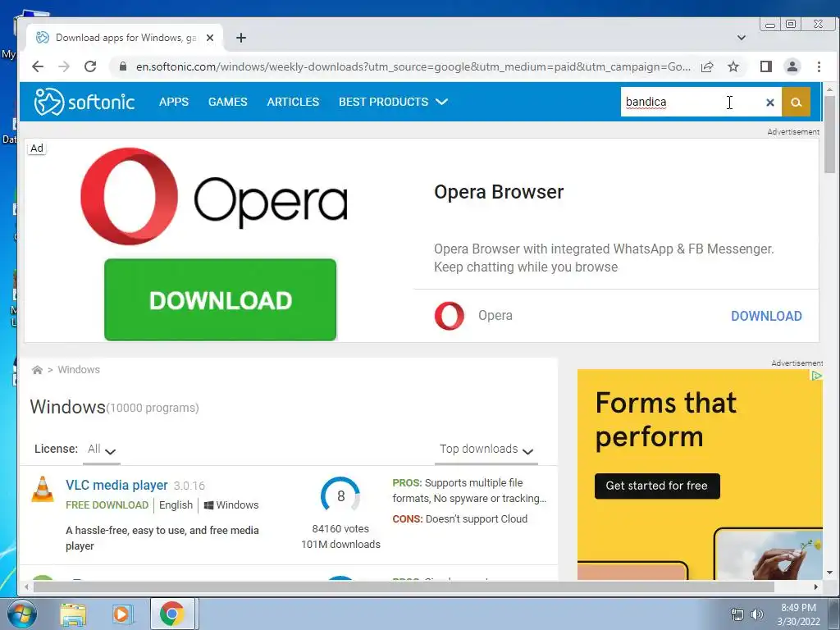Screen dimensions: 840x630
Task: Click the vertical scrollbar thumb
Action: click(829, 135)
